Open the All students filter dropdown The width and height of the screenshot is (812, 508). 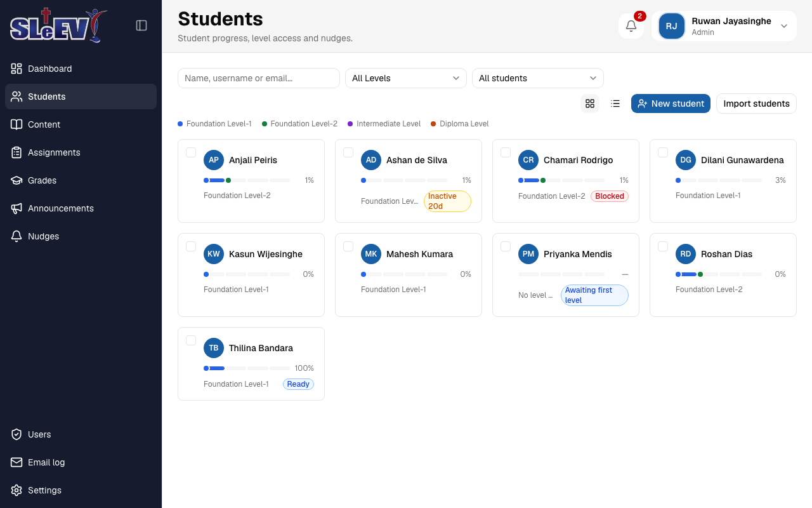click(x=538, y=78)
